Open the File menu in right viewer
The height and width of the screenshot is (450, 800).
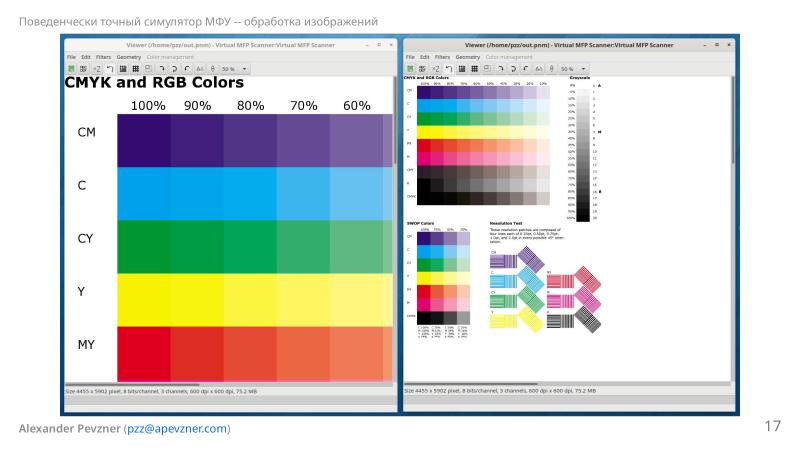point(410,57)
